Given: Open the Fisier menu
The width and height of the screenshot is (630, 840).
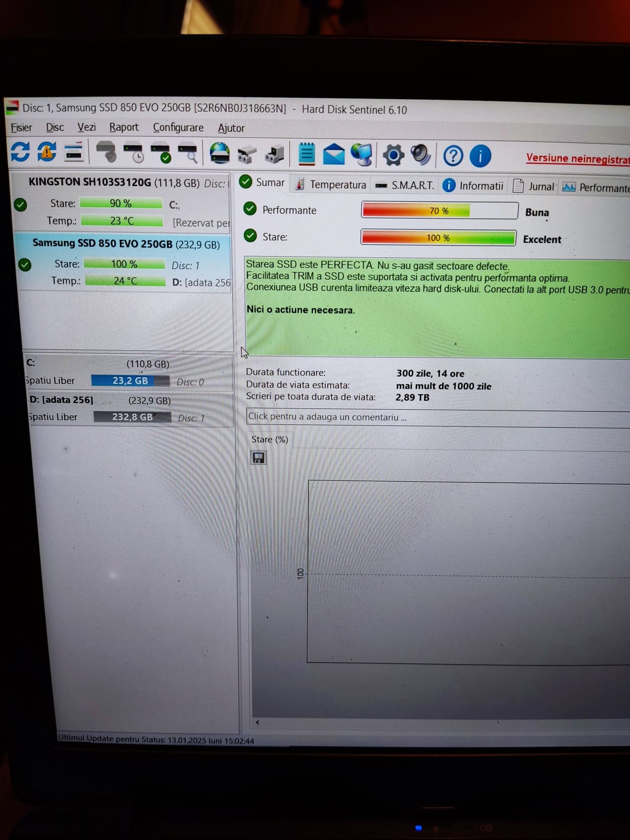Looking at the screenshot, I should (x=21, y=127).
